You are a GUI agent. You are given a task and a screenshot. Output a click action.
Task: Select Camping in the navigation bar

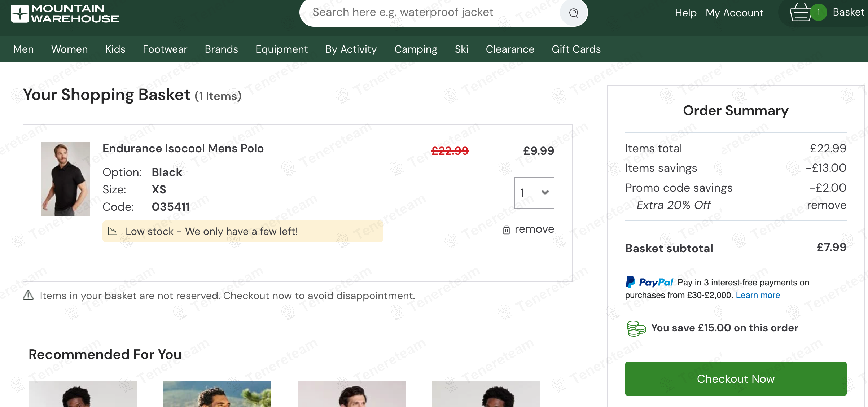coord(416,49)
